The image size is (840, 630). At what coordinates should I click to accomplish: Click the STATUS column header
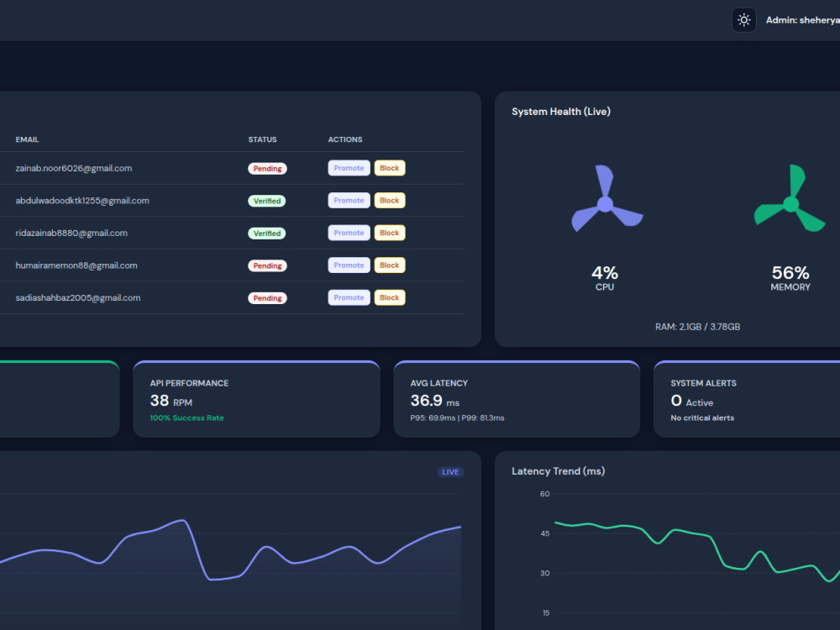coord(262,139)
